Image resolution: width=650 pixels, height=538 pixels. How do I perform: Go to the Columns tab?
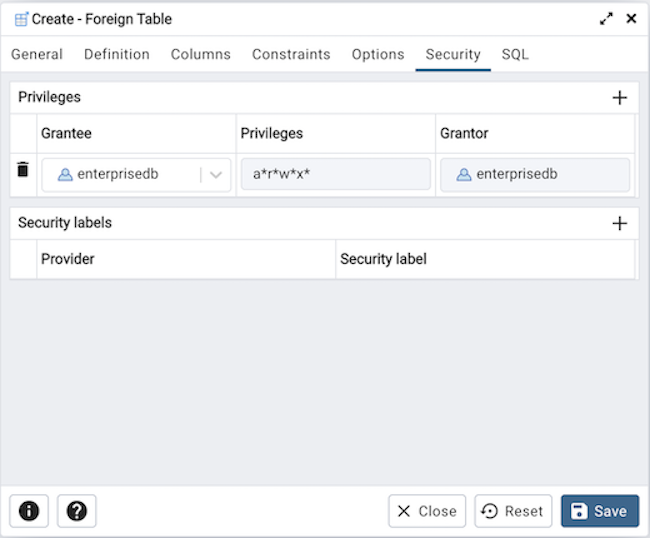point(201,54)
